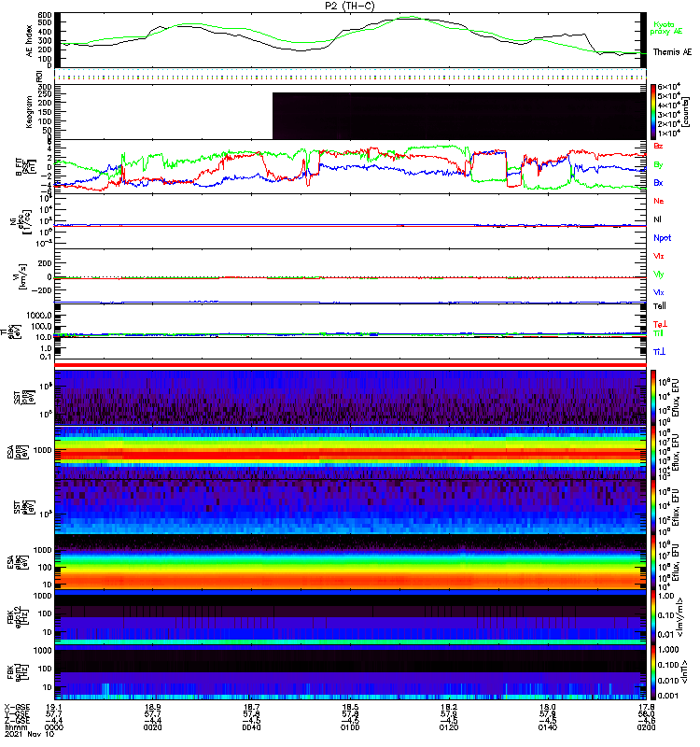Click the Keogram counts color bar

pyautogui.click(x=653, y=112)
